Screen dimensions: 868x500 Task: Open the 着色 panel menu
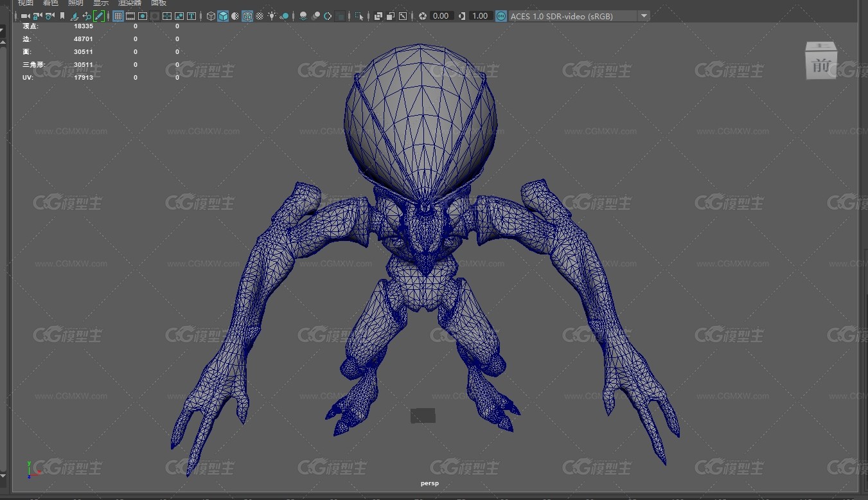point(51,3)
